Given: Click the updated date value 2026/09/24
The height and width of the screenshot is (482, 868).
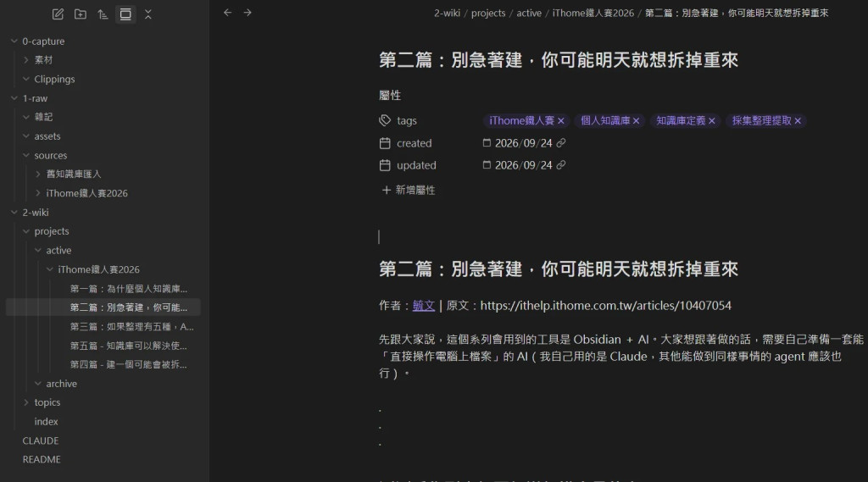Looking at the screenshot, I should coord(523,165).
